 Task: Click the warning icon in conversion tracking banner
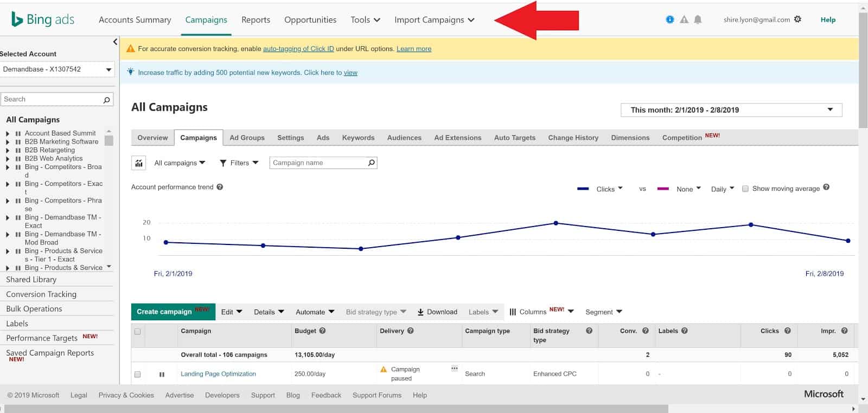point(130,49)
